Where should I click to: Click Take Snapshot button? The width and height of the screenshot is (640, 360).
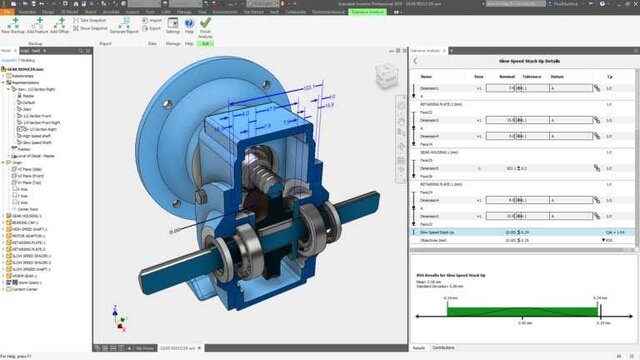[x=90, y=20]
